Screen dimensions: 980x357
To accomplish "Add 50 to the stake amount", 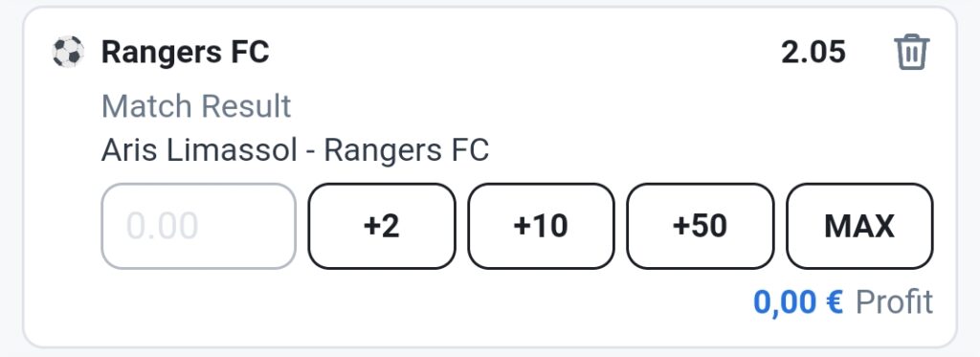I will click(x=700, y=226).
